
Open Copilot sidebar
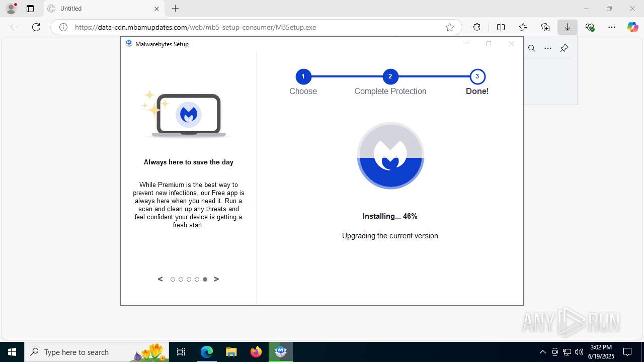tap(633, 27)
